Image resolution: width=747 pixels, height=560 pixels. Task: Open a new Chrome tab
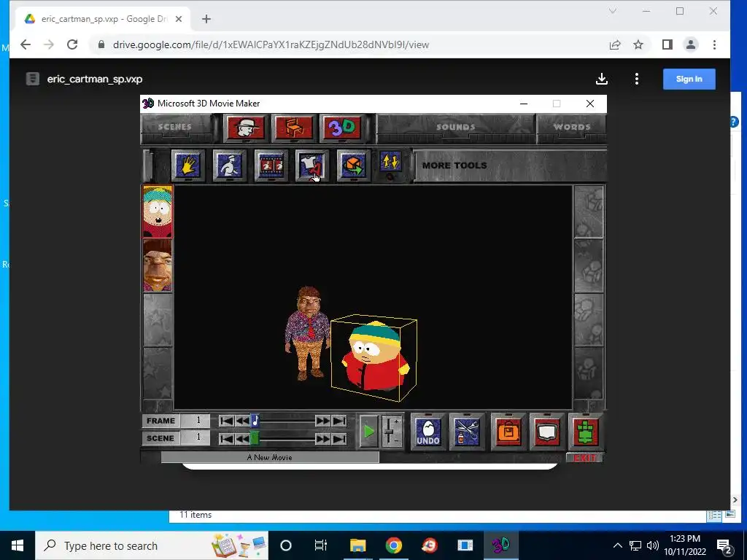click(206, 19)
